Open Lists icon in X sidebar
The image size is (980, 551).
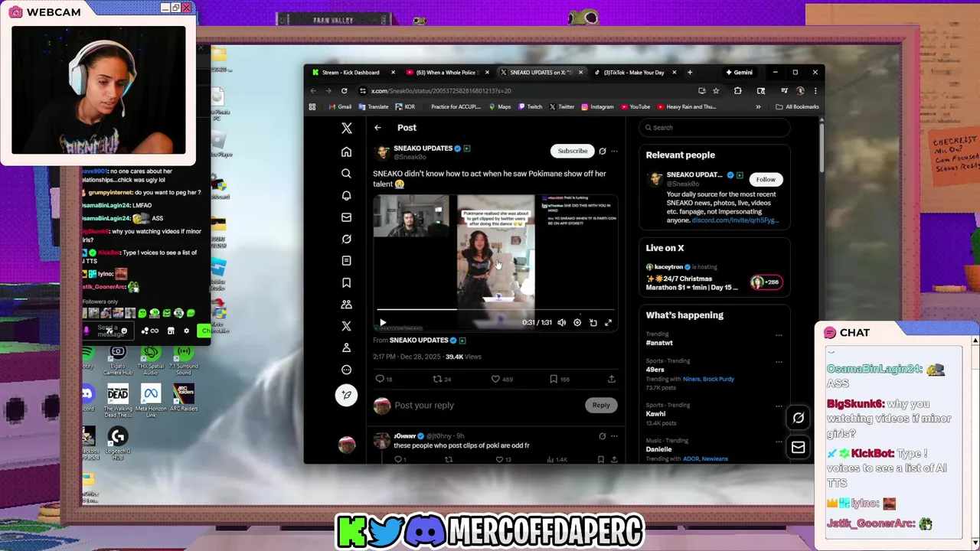346,261
